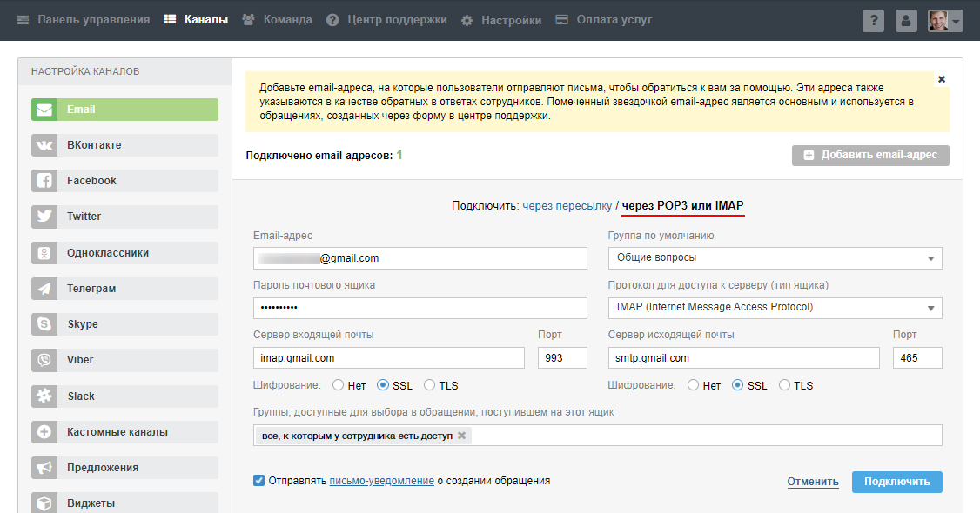The image size is (980, 513).
Task: Click the Slack channel icon
Action: click(44, 396)
